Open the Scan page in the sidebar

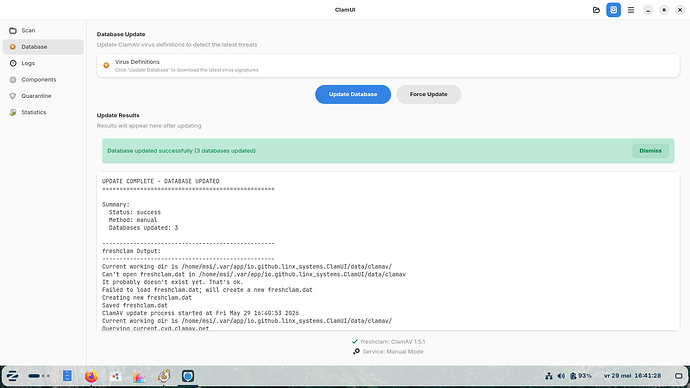(43, 30)
